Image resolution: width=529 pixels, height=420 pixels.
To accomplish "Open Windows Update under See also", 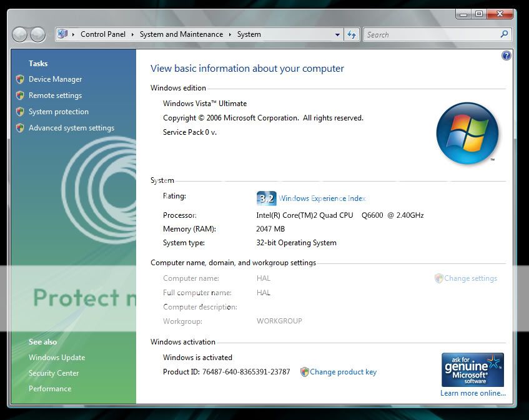I will pyautogui.click(x=57, y=358).
